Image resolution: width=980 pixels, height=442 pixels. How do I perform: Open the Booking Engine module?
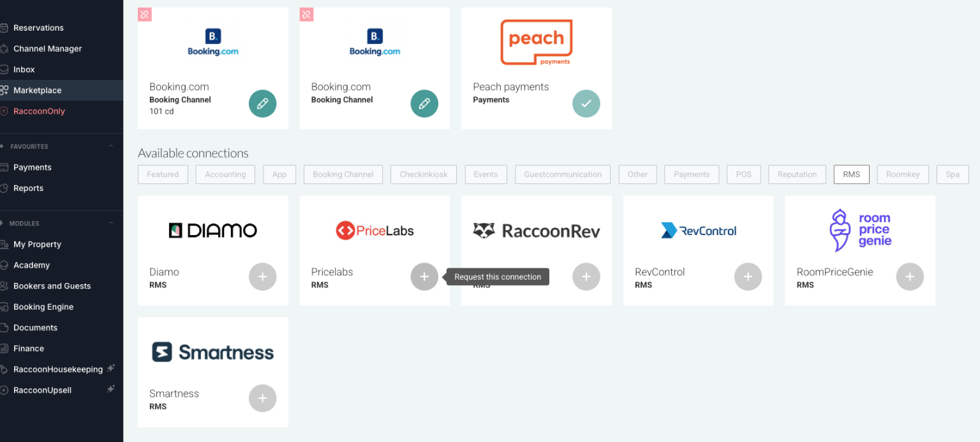point(43,307)
